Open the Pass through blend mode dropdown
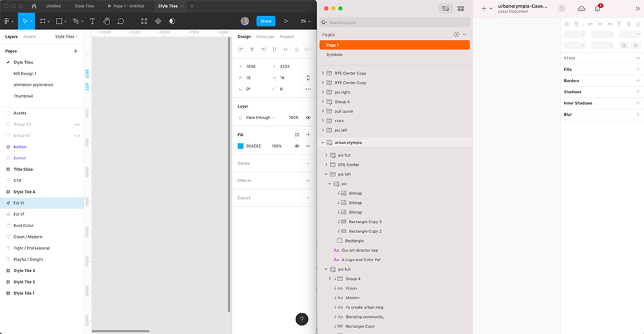Screen dimensions: 644x334 [260, 118]
